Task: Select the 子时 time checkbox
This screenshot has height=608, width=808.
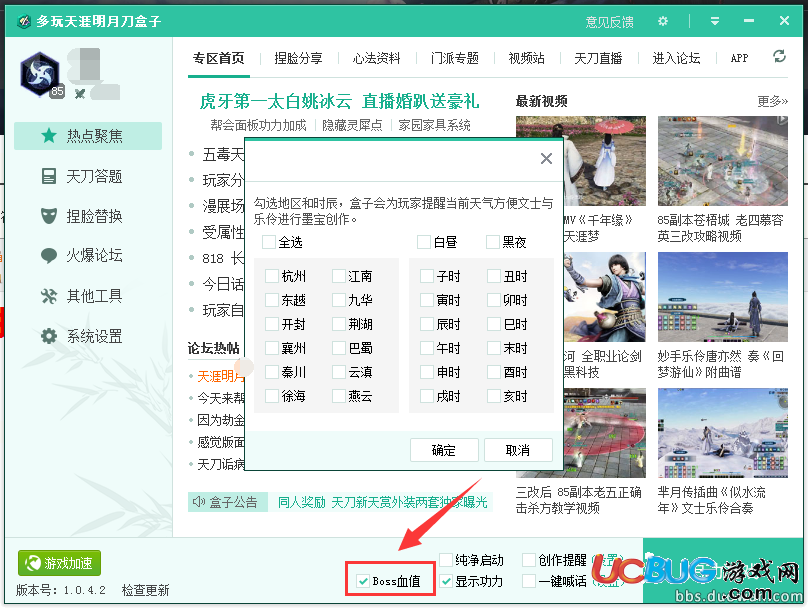Action: point(427,276)
